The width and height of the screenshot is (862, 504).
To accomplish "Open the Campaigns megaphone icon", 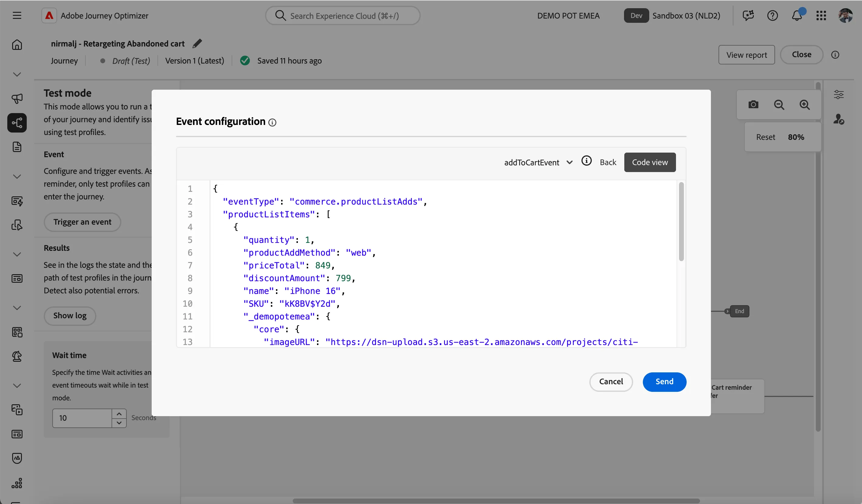I will point(17,98).
